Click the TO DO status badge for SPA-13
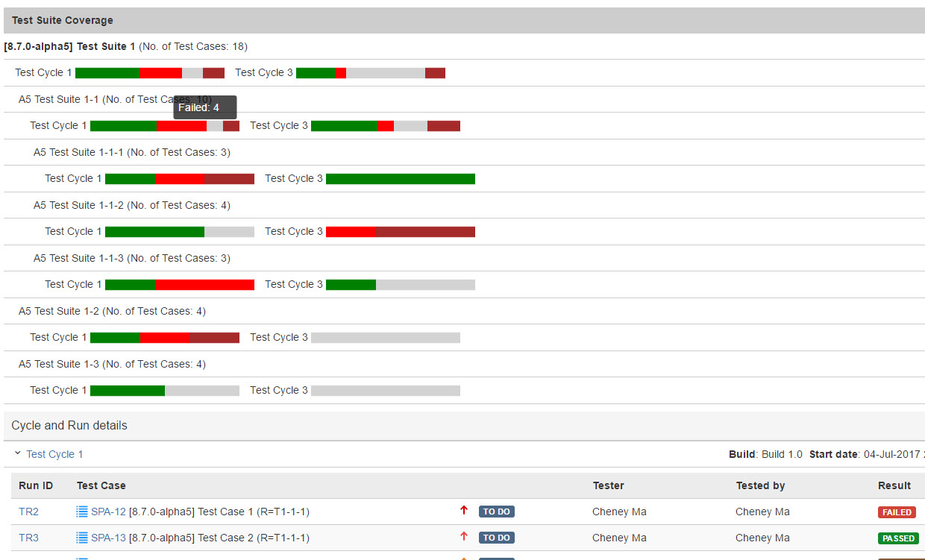Image resolution: width=925 pixels, height=560 pixels. (x=496, y=538)
